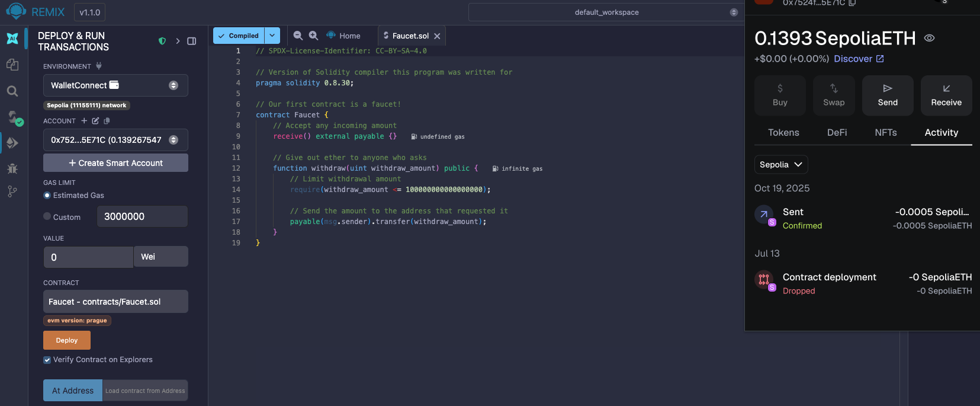The image size is (980, 406).
Task: Click the Buy dollar icon button
Action: 780,95
